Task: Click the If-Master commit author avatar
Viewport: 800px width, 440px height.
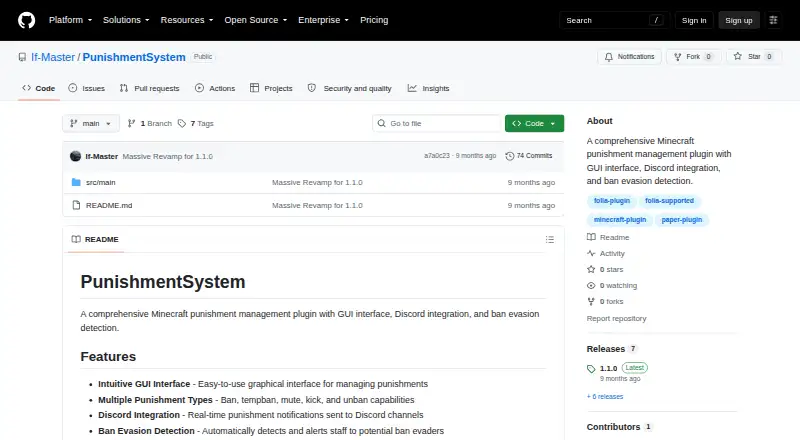Action: (x=76, y=156)
